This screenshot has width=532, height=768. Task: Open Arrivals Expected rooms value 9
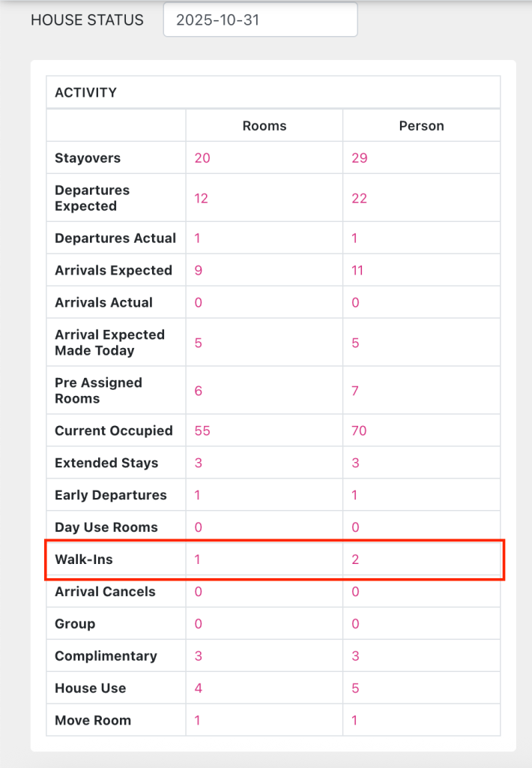[x=199, y=271]
